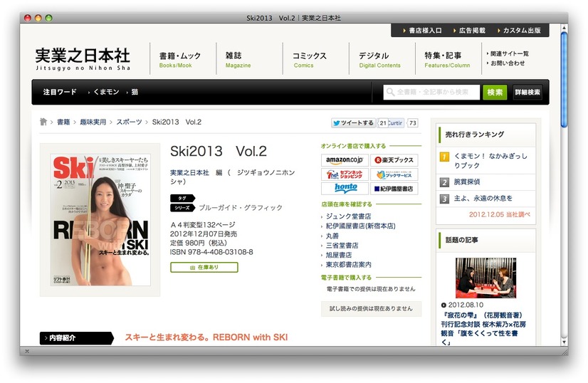Check stock at 三省堂書店
This screenshot has height=383, width=588.
(342, 246)
